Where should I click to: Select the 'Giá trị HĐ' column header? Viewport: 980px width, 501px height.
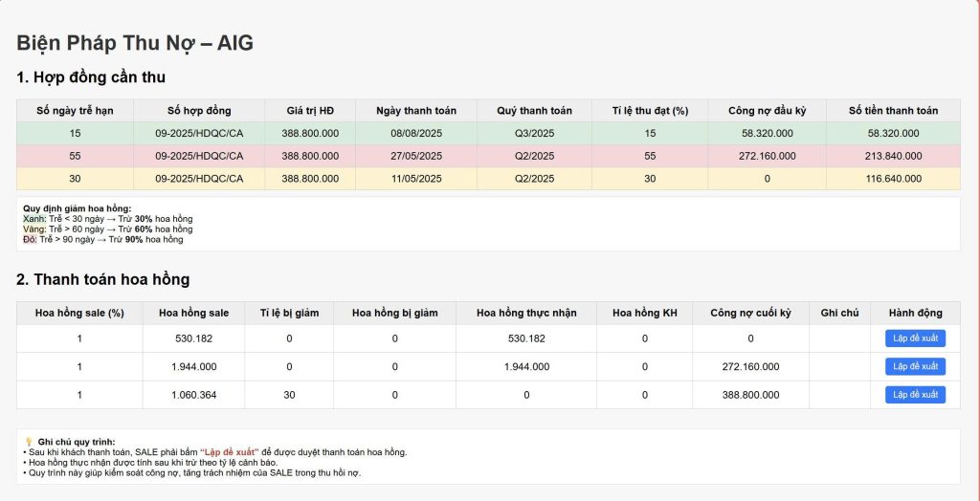(310, 111)
